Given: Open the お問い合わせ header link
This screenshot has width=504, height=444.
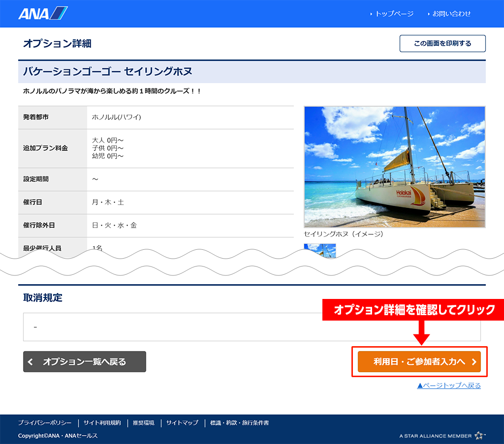Looking at the screenshot, I should tap(451, 14).
